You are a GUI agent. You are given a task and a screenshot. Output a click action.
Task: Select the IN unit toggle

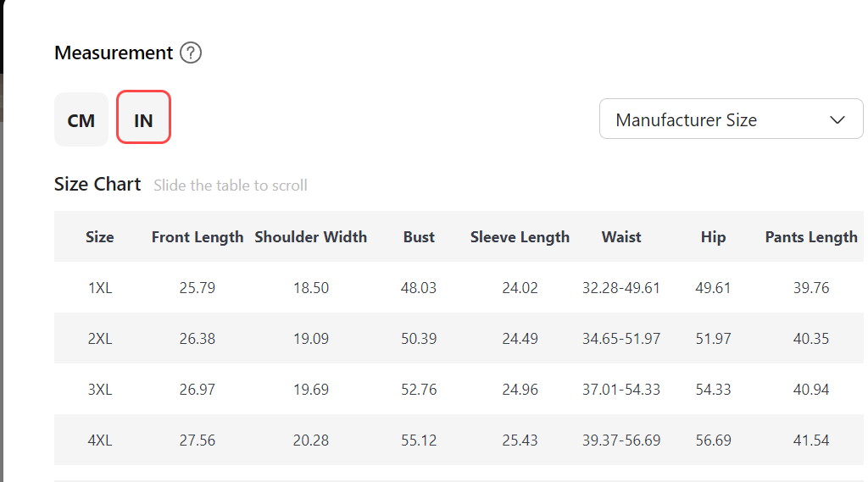pos(143,117)
